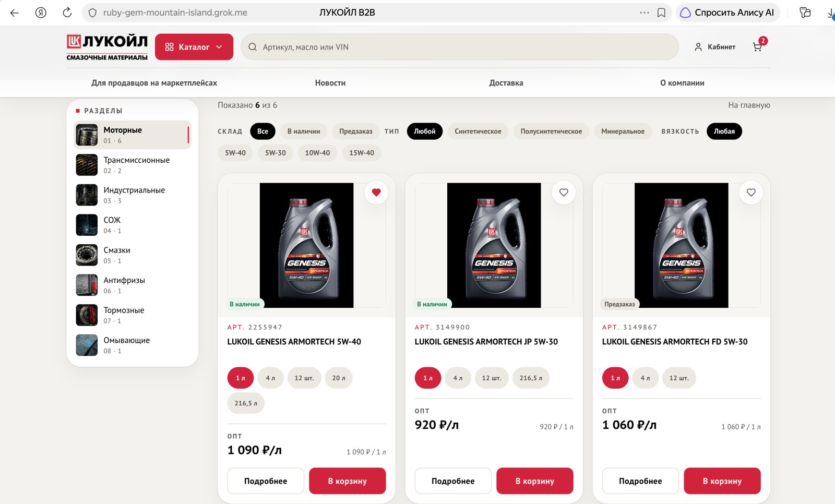The height and width of the screenshot is (504, 835).
Task: Ask Alice AI assistant
Action: 727,13
